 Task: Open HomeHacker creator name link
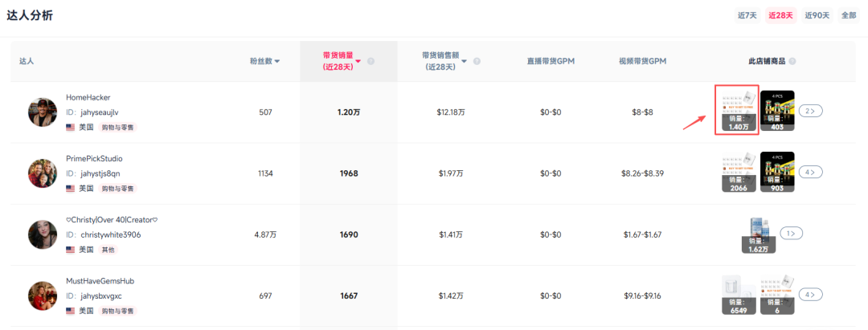(x=88, y=97)
